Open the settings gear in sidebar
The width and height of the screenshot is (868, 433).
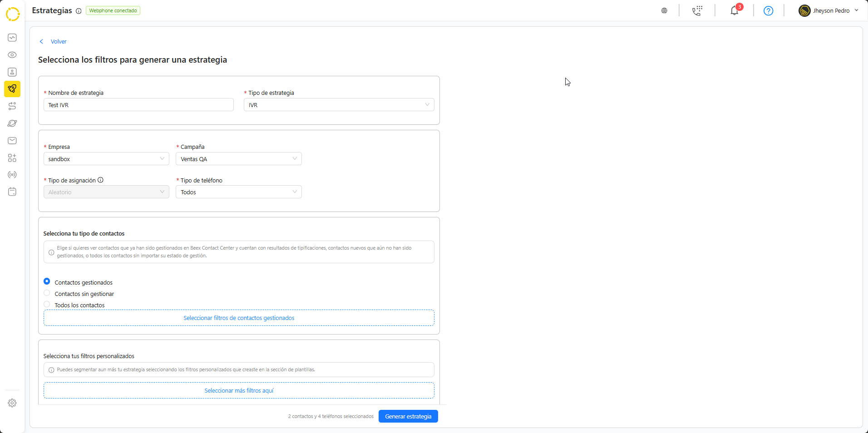click(12, 403)
